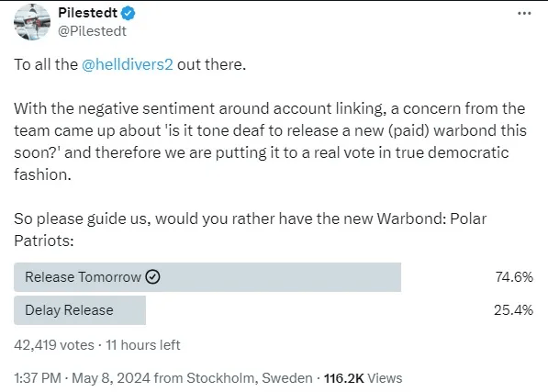The height and width of the screenshot is (392, 548).
Task: Click the checkmark icon beside Release Tomorrow
Action: pyautogui.click(x=152, y=276)
